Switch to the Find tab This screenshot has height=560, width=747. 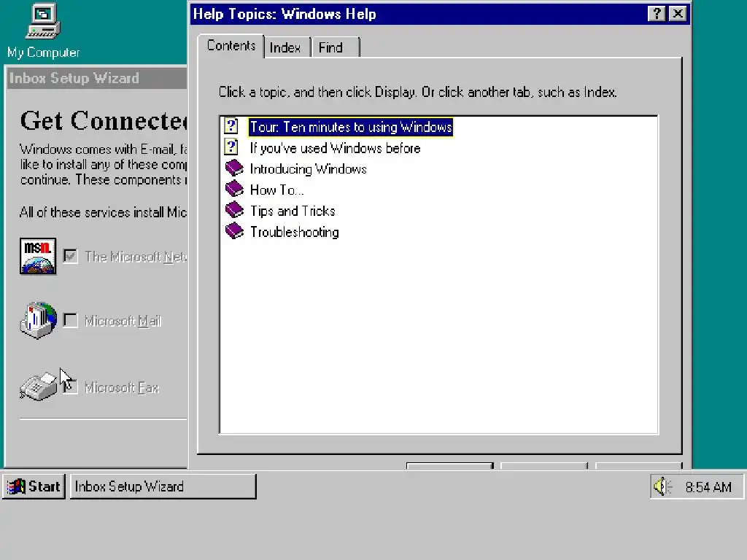pos(335,47)
